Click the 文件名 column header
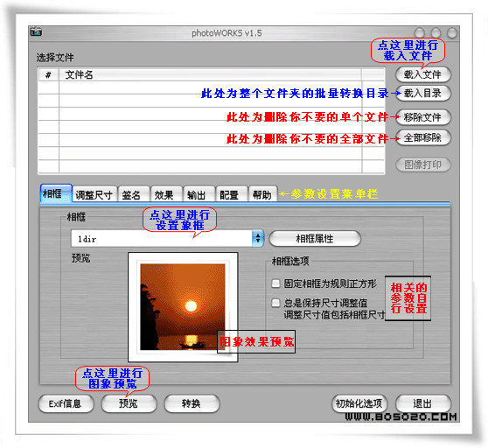488x448 pixels. tap(210, 74)
